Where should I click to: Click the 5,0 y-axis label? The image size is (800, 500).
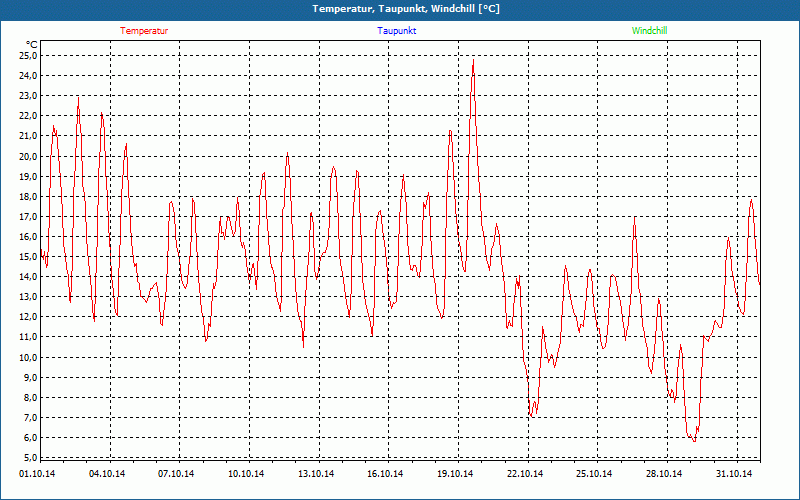[x=31, y=457]
